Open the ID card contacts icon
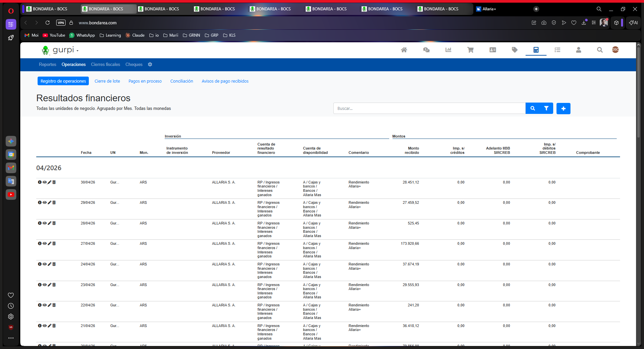 (493, 50)
